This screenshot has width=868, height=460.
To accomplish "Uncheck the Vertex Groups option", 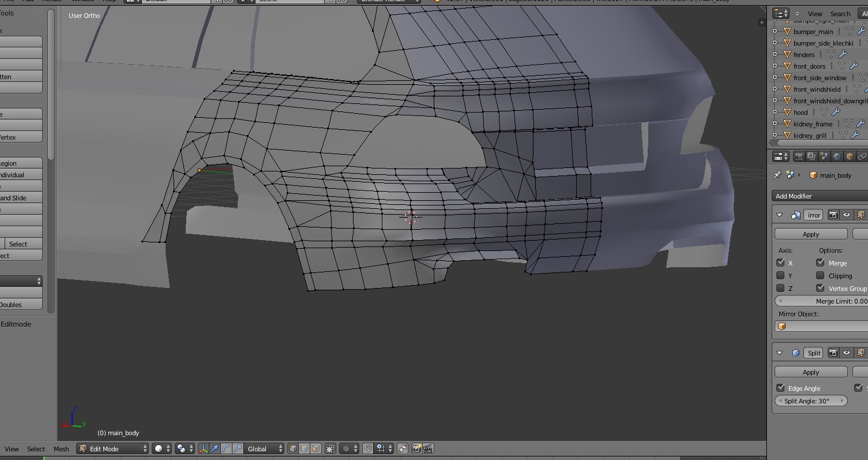I will (820, 288).
